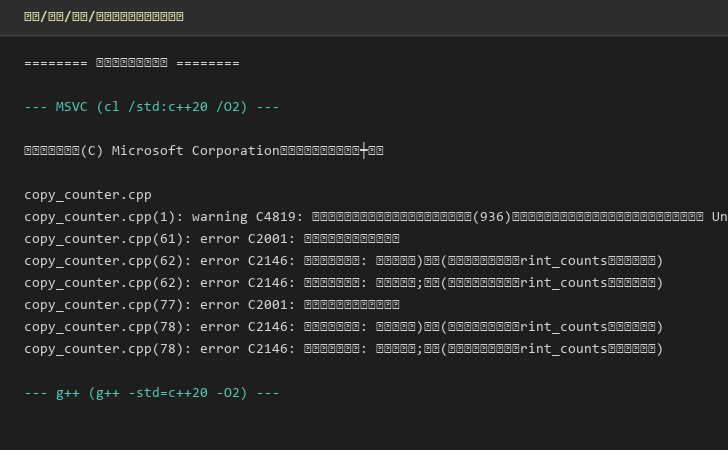Select the 'warning C4819' line for copy_counter.cpp(1)
Viewport: 728px width, 450px height.
click(376, 217)
